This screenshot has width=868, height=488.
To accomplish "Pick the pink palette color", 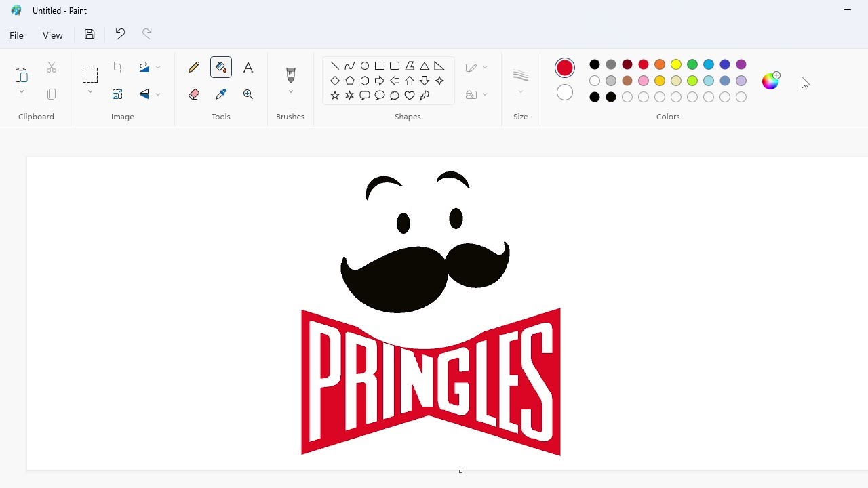I will (644, 81).
